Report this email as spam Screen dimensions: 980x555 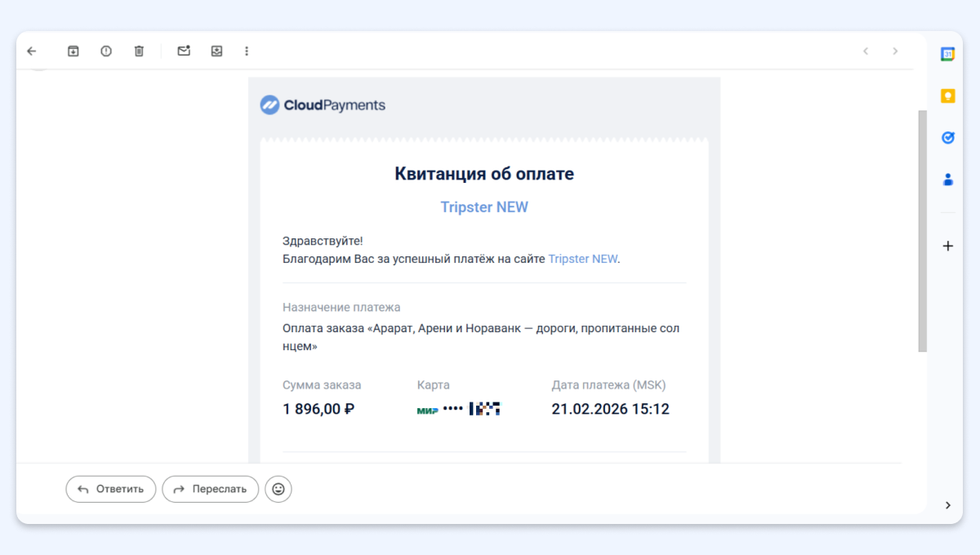tap(106, 51)
